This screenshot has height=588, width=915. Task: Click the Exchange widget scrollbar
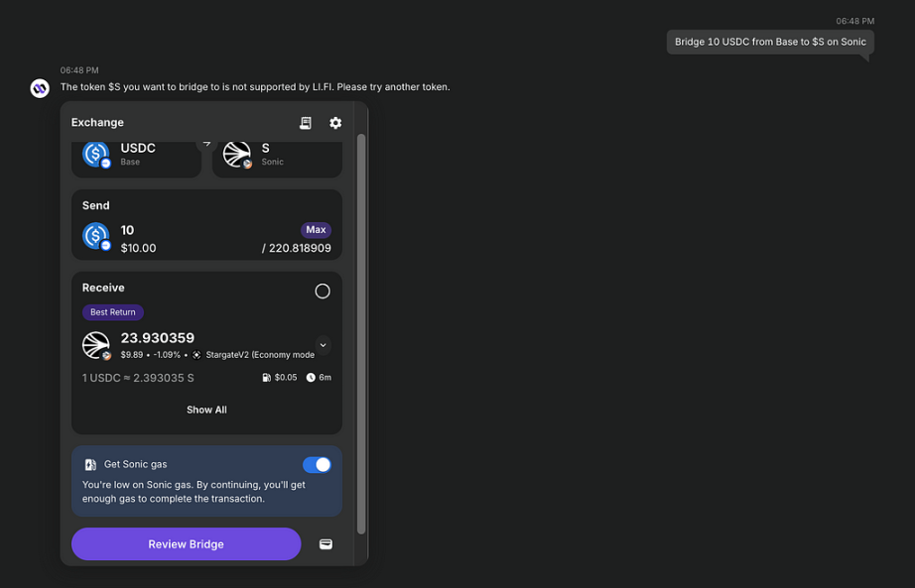[361, 334]
